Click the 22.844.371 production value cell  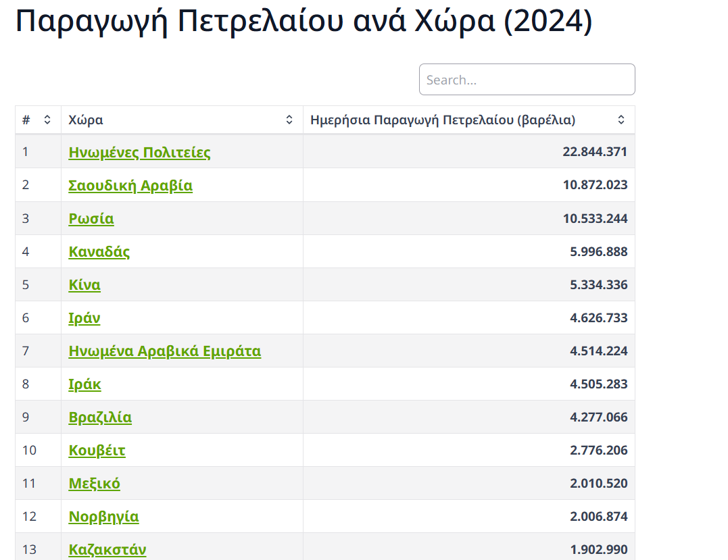point(594,152)
